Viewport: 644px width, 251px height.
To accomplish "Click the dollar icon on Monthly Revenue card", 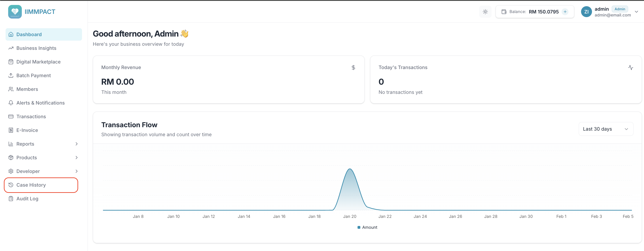I will tap(353, 67).
